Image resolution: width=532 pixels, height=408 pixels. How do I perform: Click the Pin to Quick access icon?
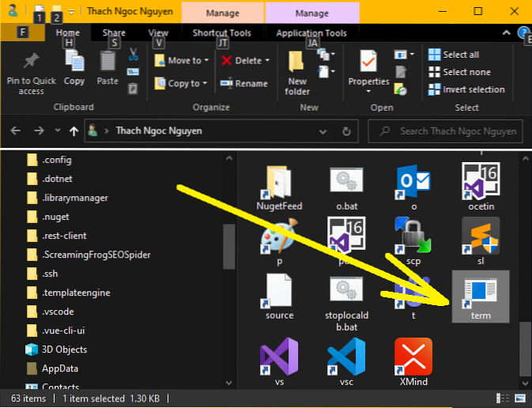[31, 62]
